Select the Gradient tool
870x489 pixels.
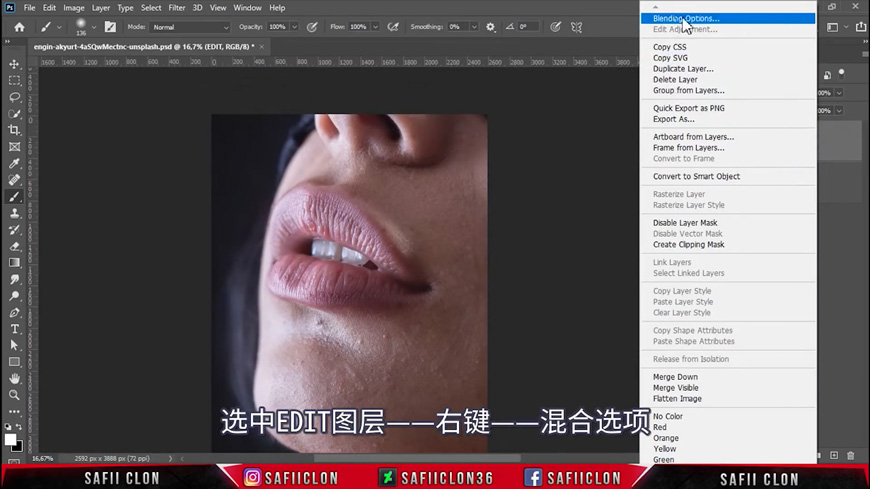[14, 263]
